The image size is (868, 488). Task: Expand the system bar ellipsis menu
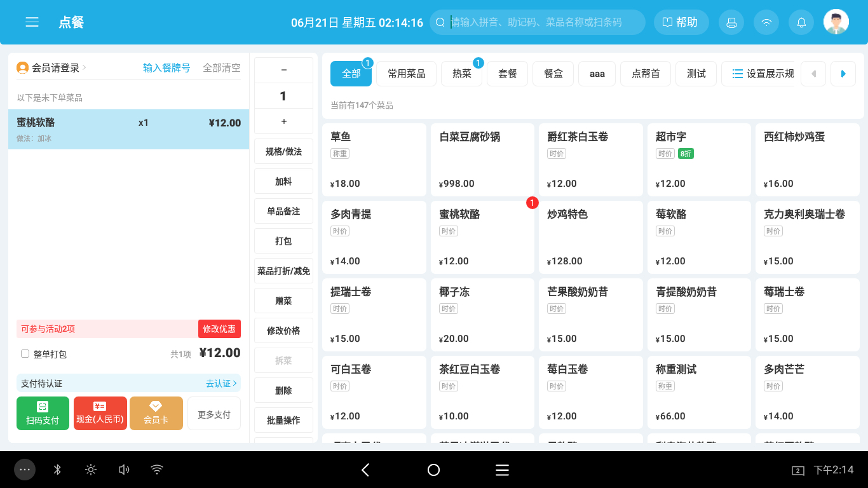coord(25,470)
